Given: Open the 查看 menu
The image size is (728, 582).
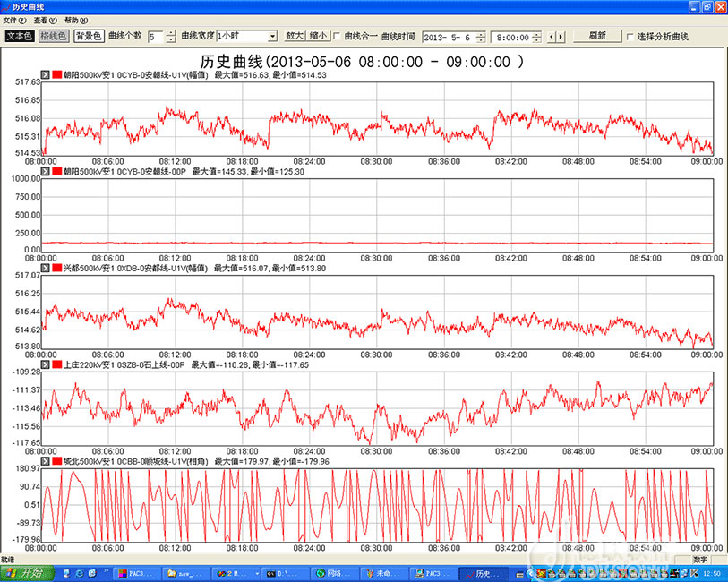Looking at the screenshot, I should click(x=44, y=20).
